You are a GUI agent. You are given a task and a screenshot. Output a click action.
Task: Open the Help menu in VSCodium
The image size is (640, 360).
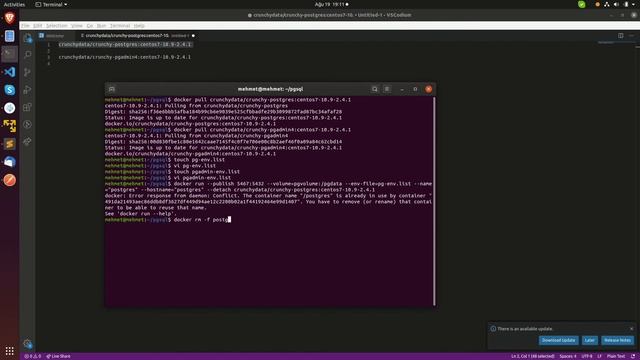point(139,25)
